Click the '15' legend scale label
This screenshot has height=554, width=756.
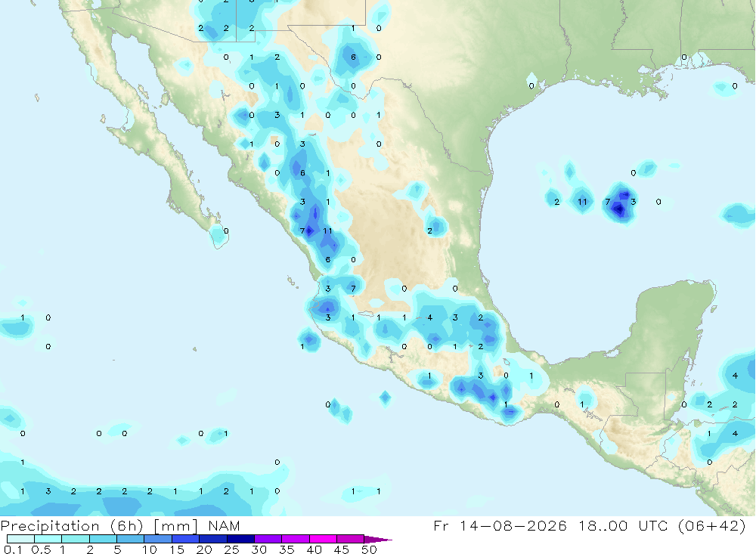pyautogui.click(x=177, y=549)
